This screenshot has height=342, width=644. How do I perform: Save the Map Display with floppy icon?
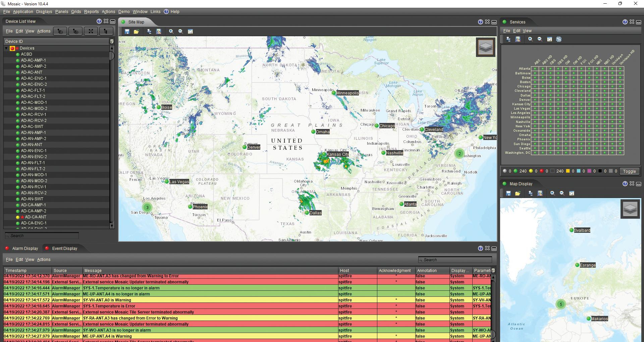(x=508, y=193)
